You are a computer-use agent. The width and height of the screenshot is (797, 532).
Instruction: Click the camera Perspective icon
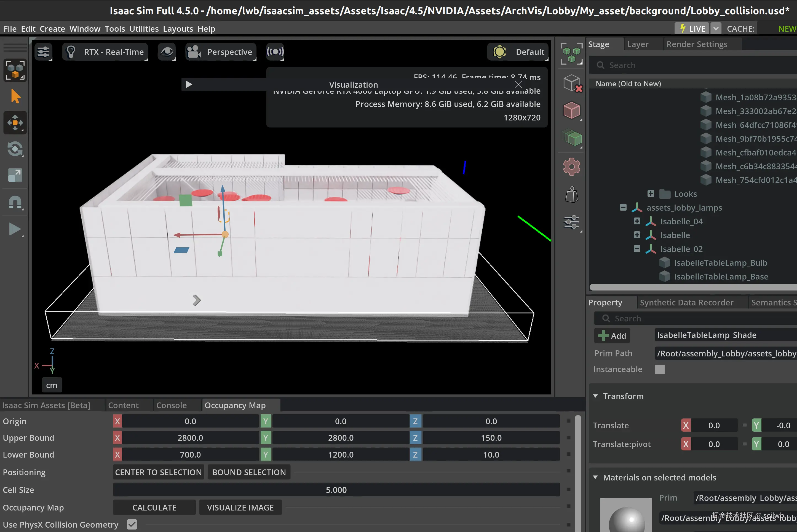pyautogui.click(x=194, y=52)
